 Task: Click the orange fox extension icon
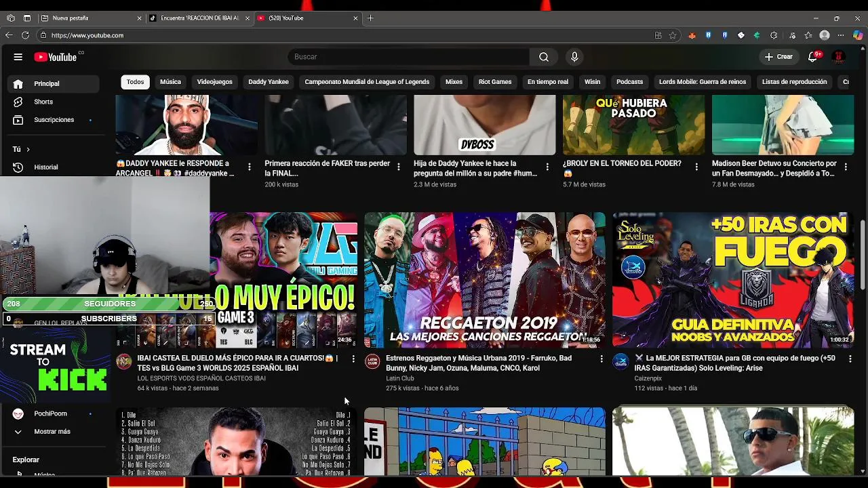pyautogui.click(x=692, y=35)
